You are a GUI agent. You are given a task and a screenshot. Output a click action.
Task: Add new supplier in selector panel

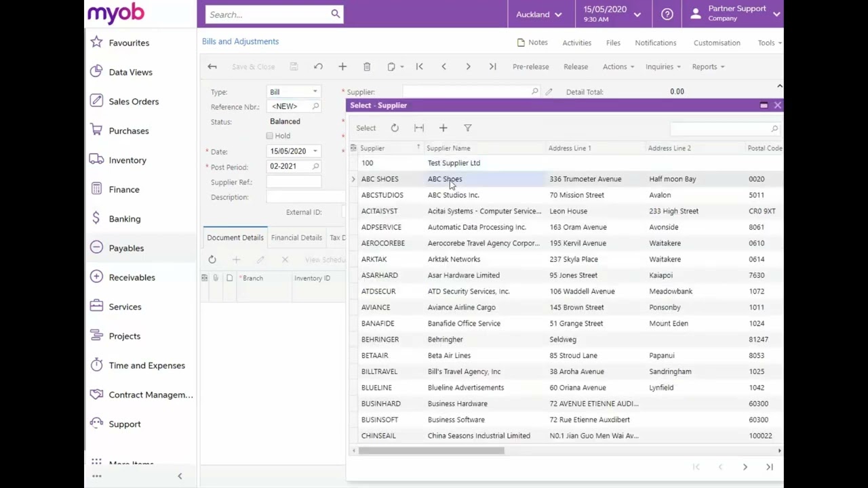tap(443, 127)
